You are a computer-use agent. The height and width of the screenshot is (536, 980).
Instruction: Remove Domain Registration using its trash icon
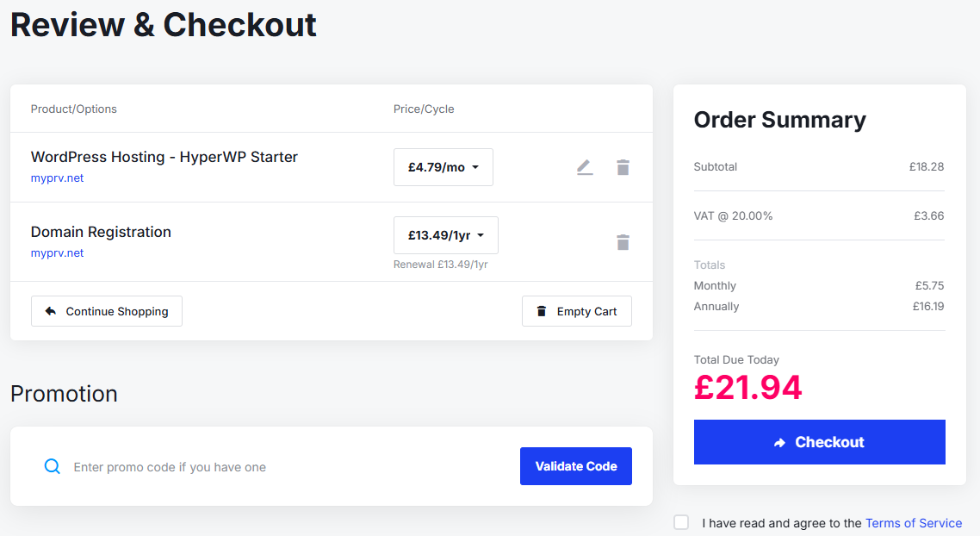click(x=623, y=242)
